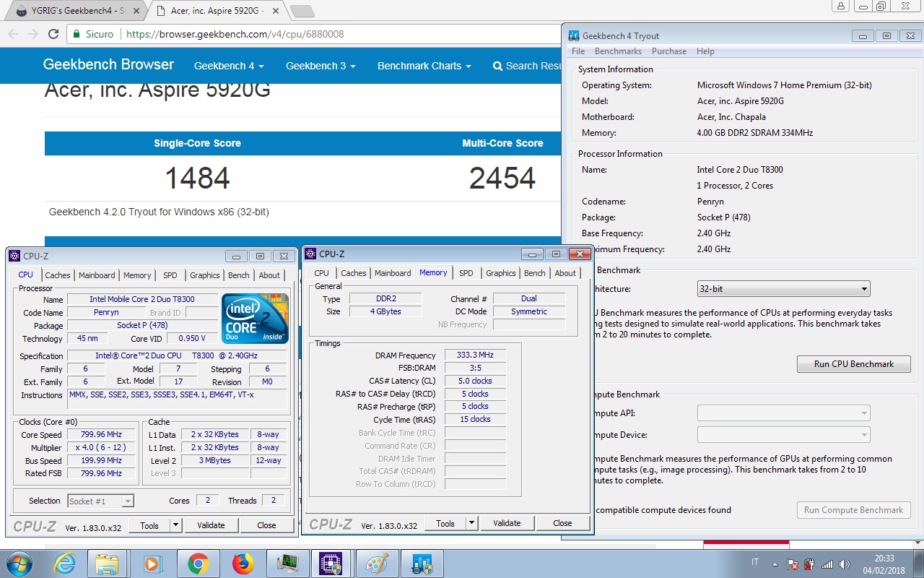This screenshot has height=578, width=924.
Task: Open Tools arrow in CPU-Z Memory window
Action: coord(472,523)
